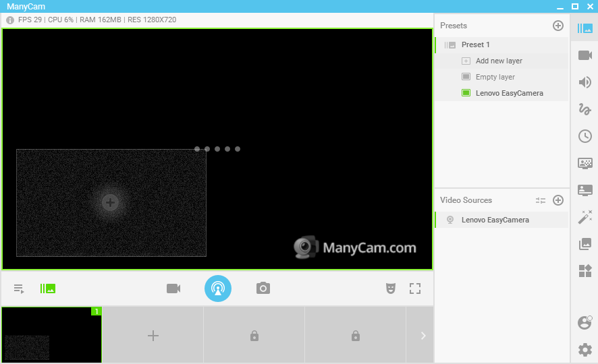Click the info icon next to FPS
The image size is (598, 364).
pyautogui.click(x=10, y=20)
